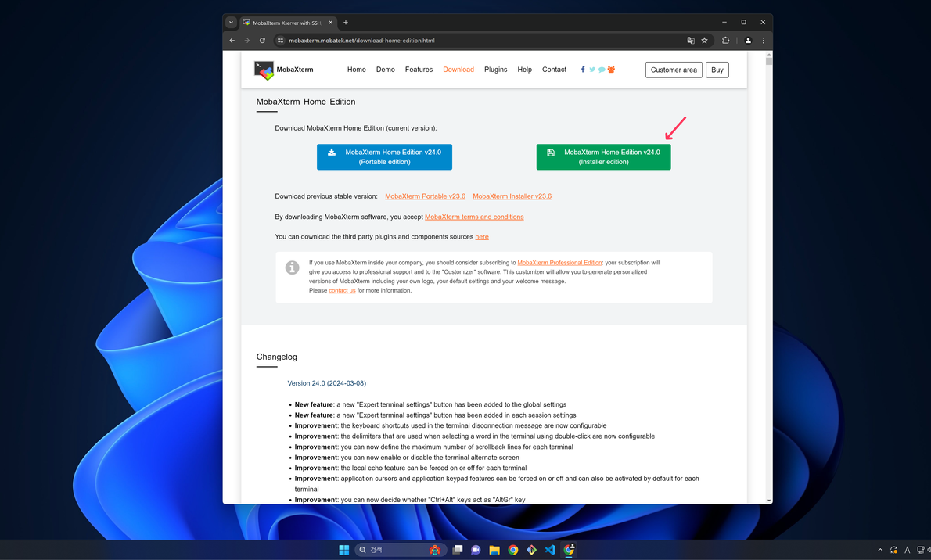The image size is (931, 560).
Task: Click the translate page icon
Action: click(691, 41)
